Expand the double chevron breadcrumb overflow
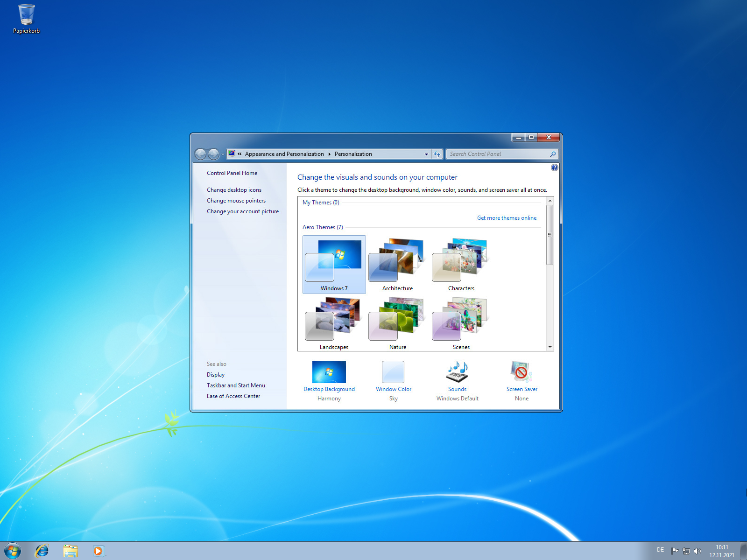This screenshot has height=560, width=747. (x=240, y=154)
